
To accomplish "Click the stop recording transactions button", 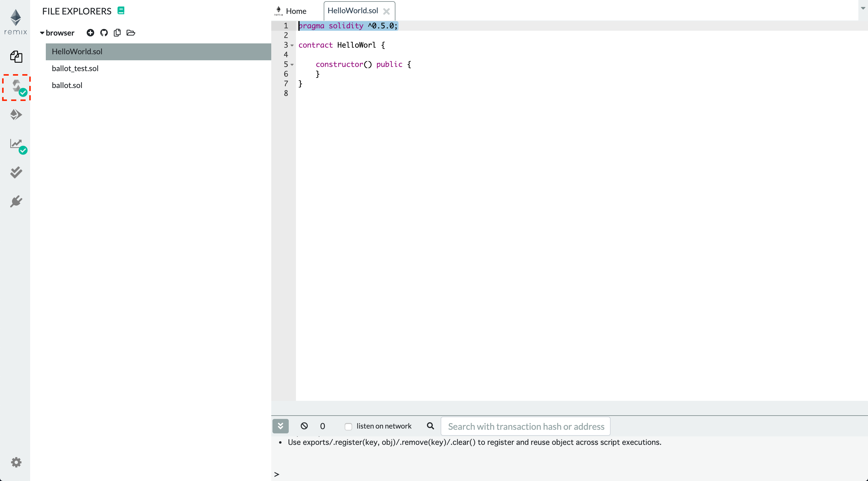I will (304, 425).
